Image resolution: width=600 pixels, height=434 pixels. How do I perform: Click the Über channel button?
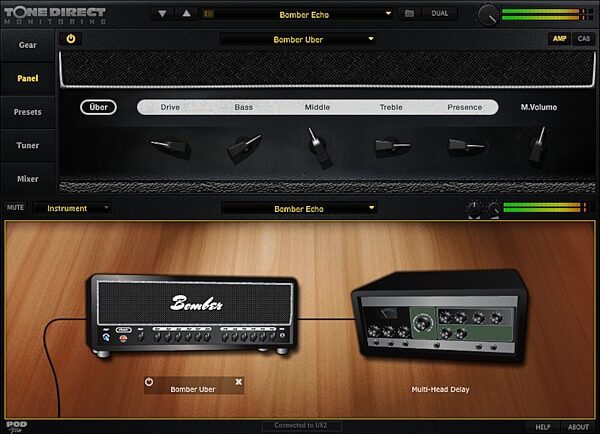click(98, 107)
